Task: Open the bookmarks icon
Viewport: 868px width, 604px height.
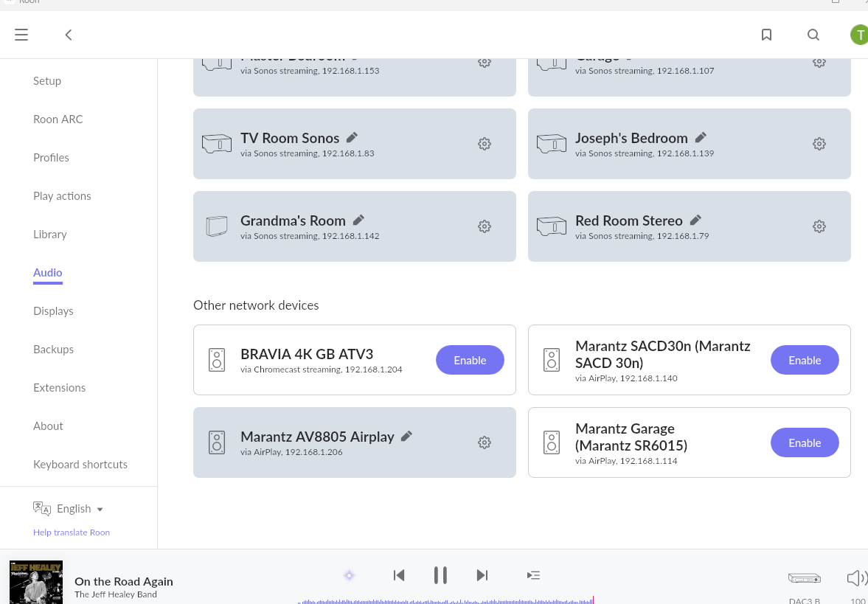Action: (767, 35)
